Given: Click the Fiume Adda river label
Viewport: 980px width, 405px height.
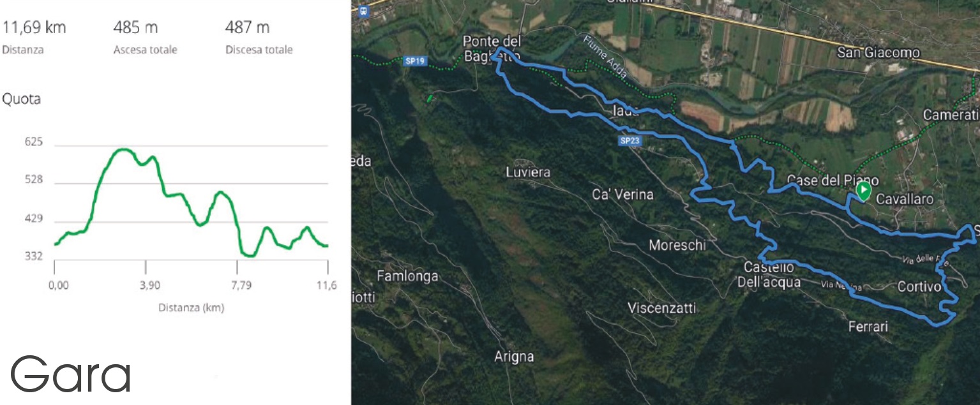Looking at the screenshot, I should coord(605,57).
